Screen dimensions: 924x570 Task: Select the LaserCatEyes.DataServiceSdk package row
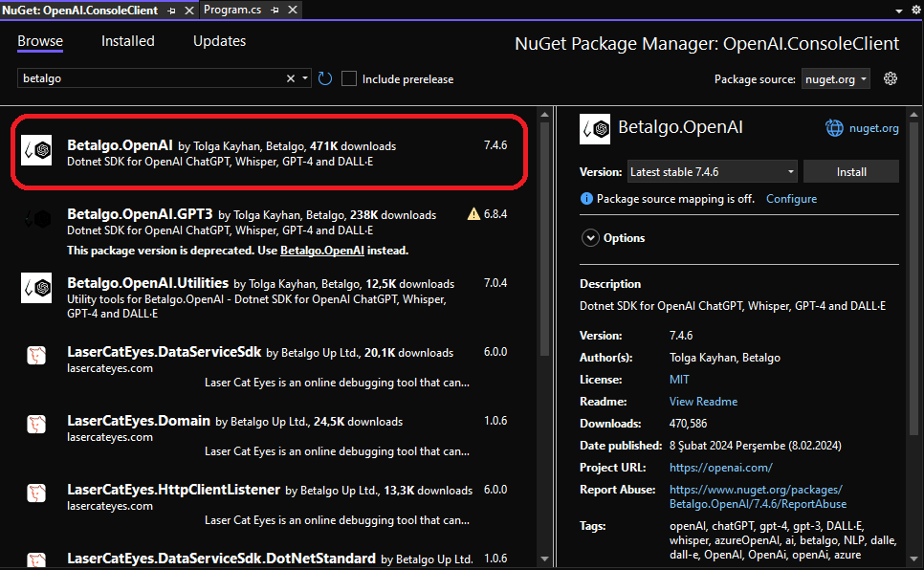tap(269, 366)
